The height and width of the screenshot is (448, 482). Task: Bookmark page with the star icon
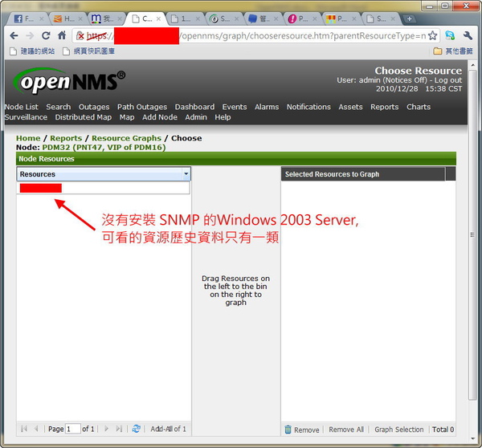click(x=432, y=35)
